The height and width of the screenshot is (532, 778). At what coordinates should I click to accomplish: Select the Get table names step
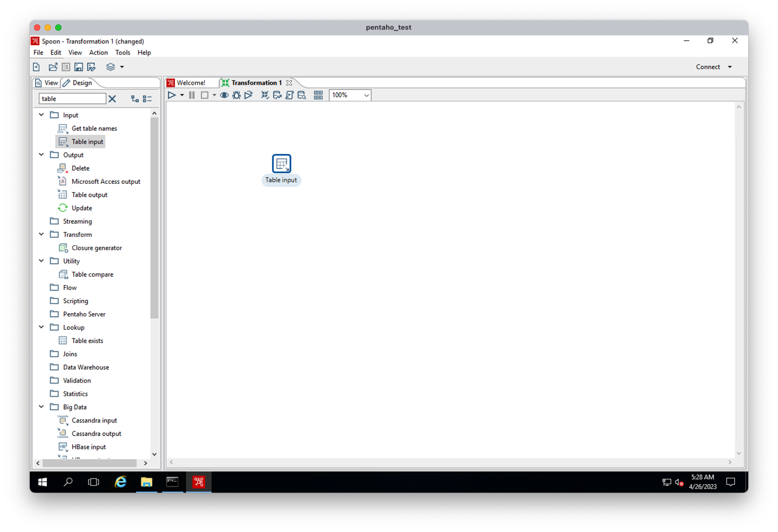88,129
